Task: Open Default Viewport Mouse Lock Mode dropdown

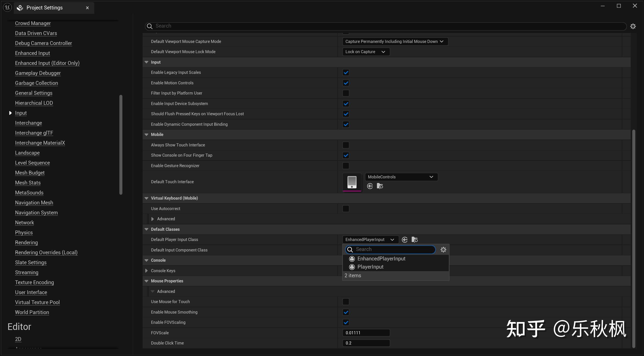Action: 366,52
